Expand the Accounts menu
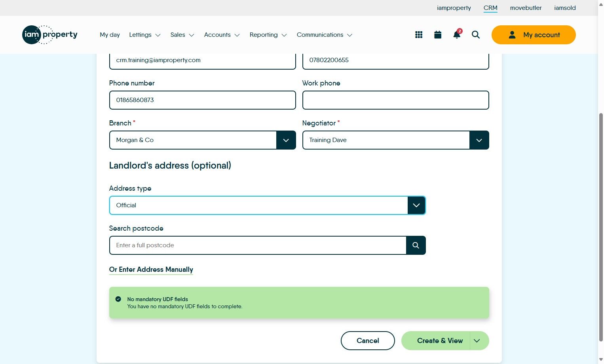604x364 pixels. point(222,35)
